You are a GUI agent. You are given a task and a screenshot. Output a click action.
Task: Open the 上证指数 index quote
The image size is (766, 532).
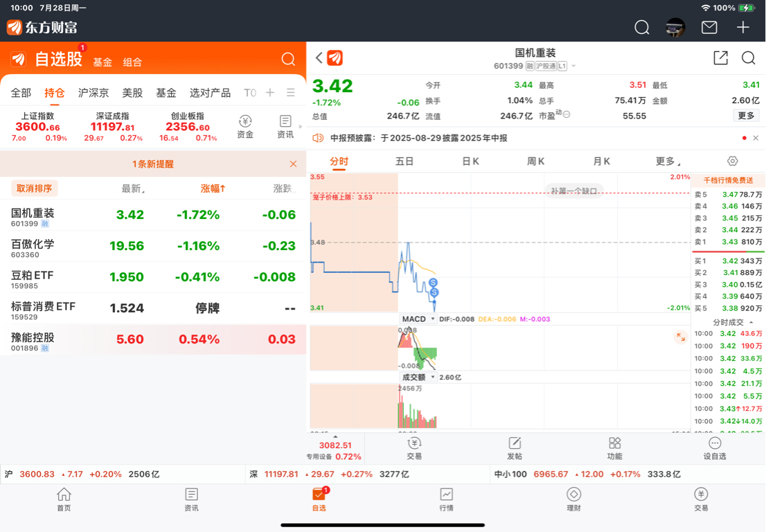coord(37,127)
